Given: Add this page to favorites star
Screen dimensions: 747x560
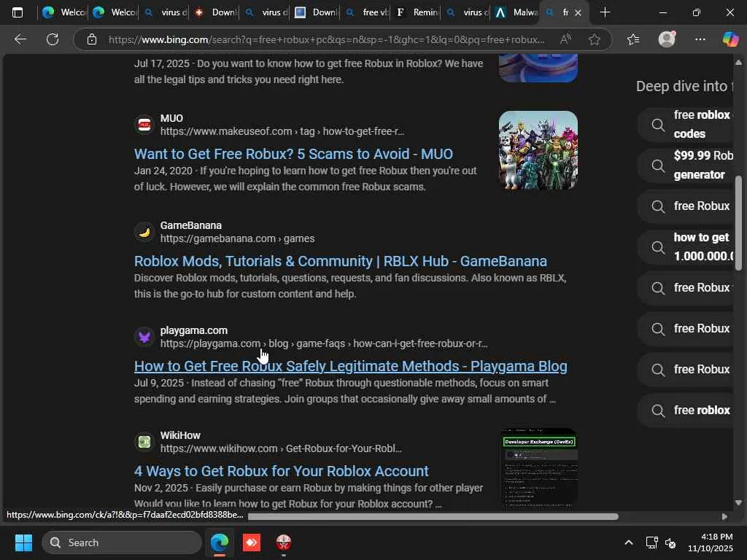Looking at the screenshot, I should [594, 39].
